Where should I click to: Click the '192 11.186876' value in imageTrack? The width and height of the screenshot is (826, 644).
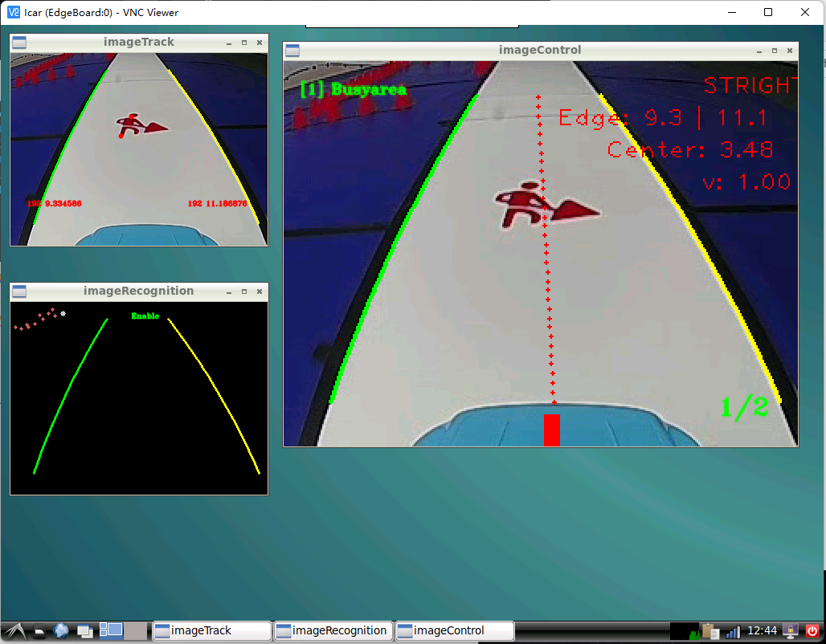tap(217, 203)
